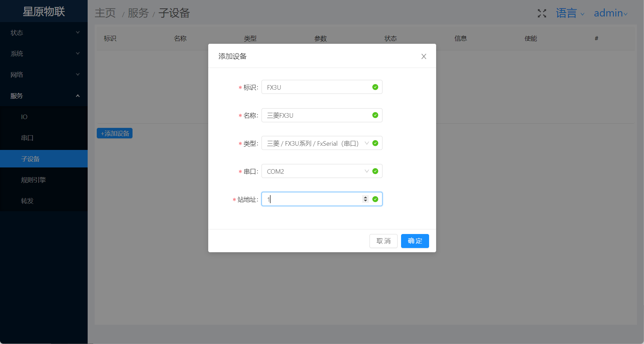Open 转发 submenu item
Screen dimensions: 644x344
[x=44, y=201]
